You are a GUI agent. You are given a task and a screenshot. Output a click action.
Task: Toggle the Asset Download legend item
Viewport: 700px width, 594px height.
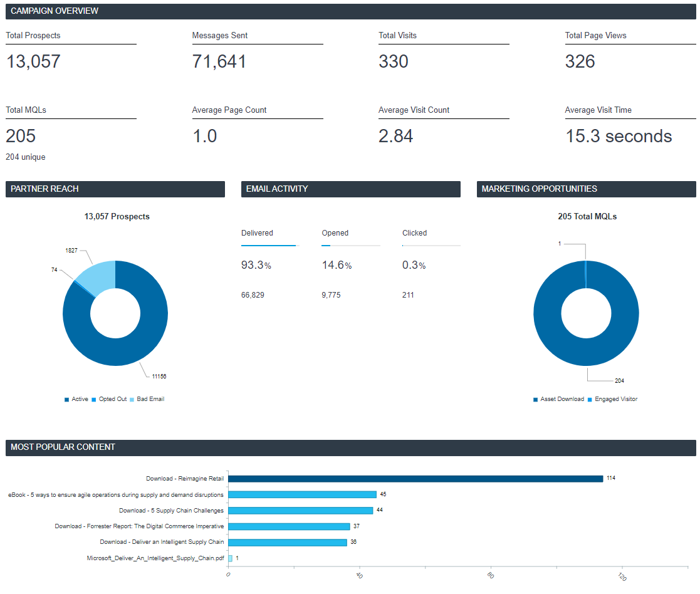tap(558, 399)
